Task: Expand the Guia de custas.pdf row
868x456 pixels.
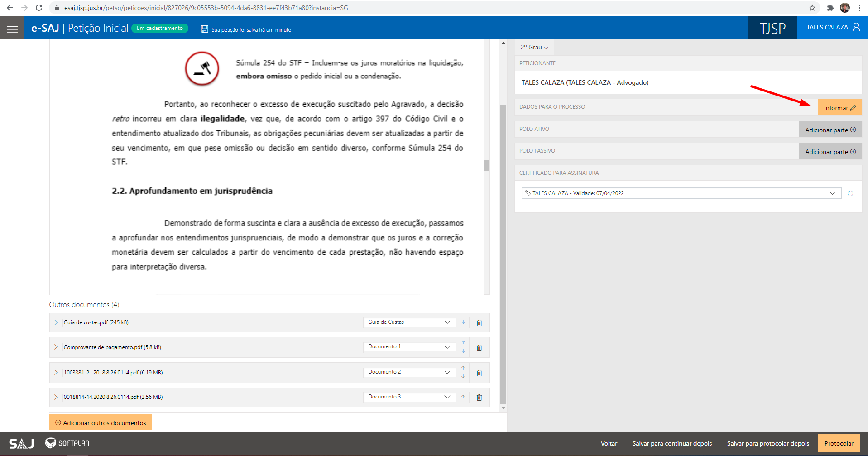Action: point(56,322)
